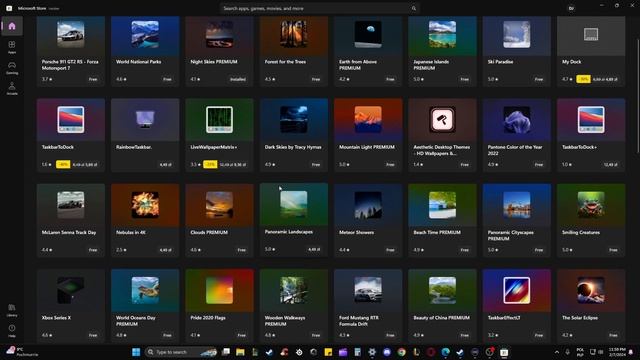
Task: Click the 'Beach Time PREMIUM' title
Action: click(x=437, y=233)
